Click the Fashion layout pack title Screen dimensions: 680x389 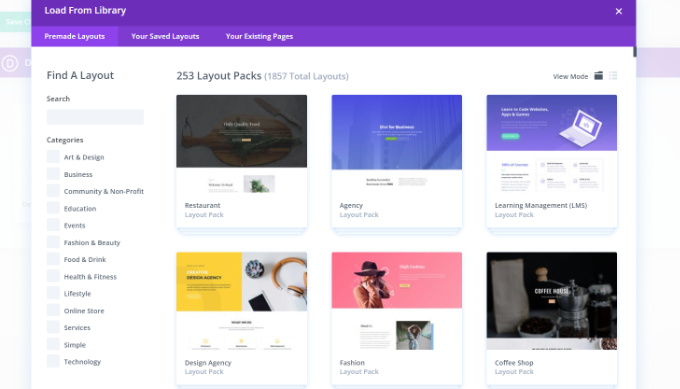(x=352, y=363)
